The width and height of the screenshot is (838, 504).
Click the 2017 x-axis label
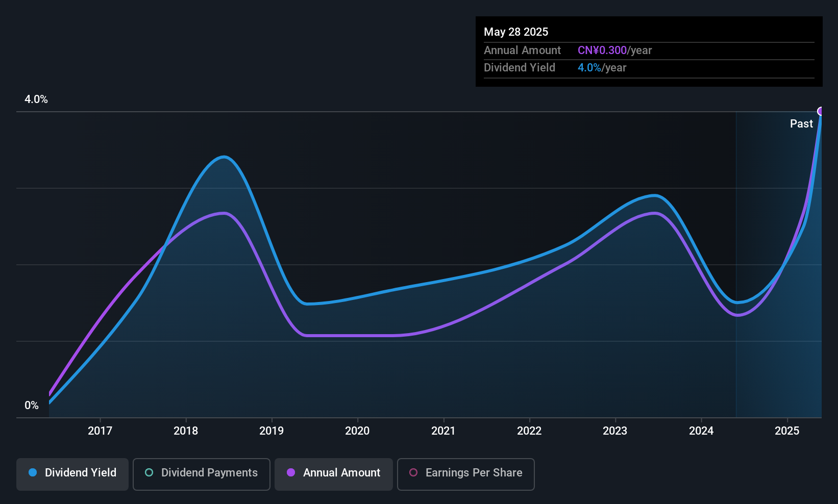(x=100, y=431)
